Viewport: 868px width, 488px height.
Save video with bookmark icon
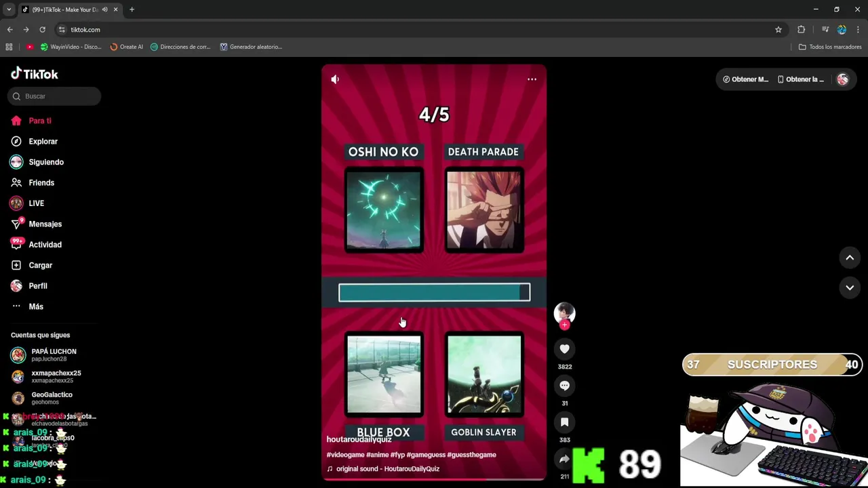click(x=564, y=422)
